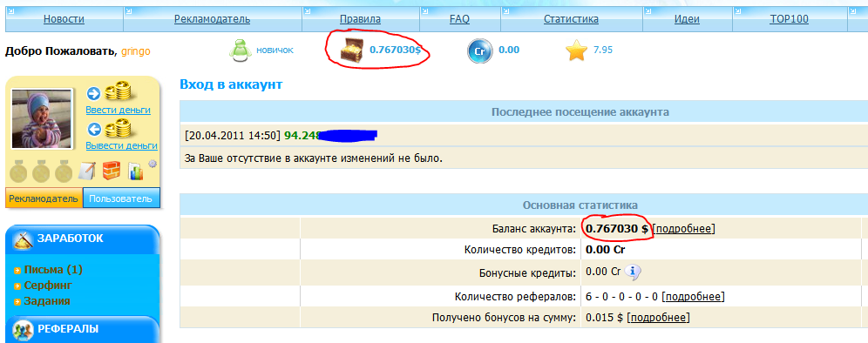Viewport: 868px width, 343px height.
Task: Click the ЗАРАБОТОК section icon
Action: pos(24,239)
